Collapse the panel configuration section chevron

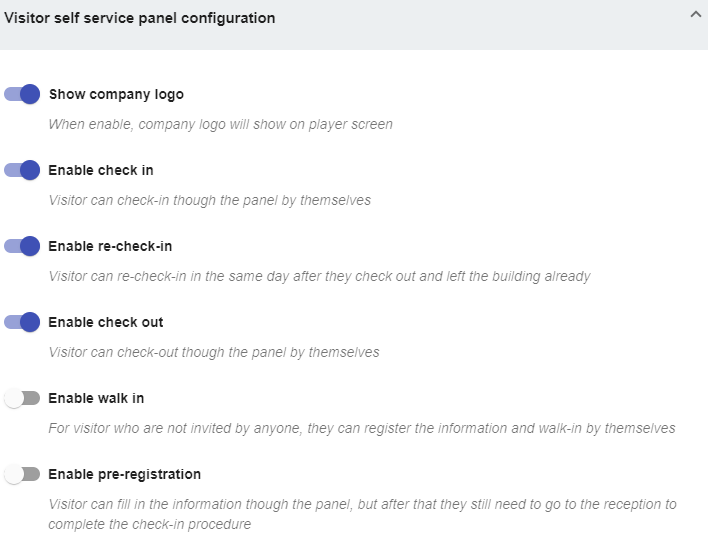pyautogui.click(x=696, y=15)
